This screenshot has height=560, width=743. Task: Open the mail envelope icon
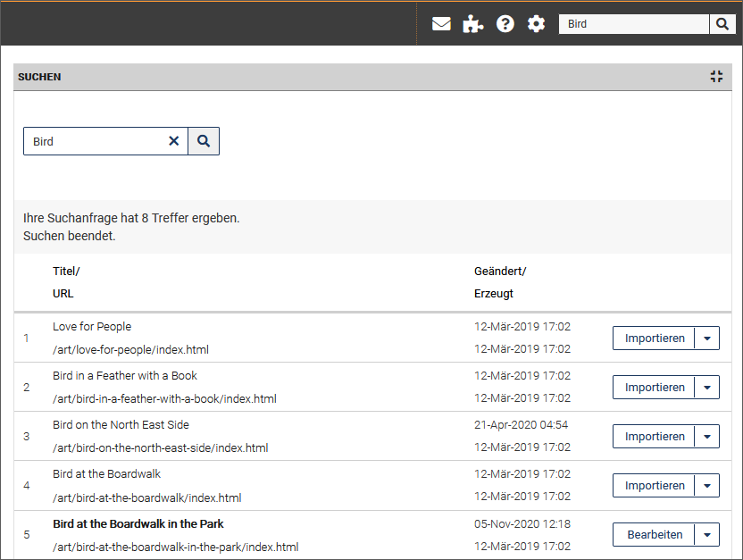(441, 24)
